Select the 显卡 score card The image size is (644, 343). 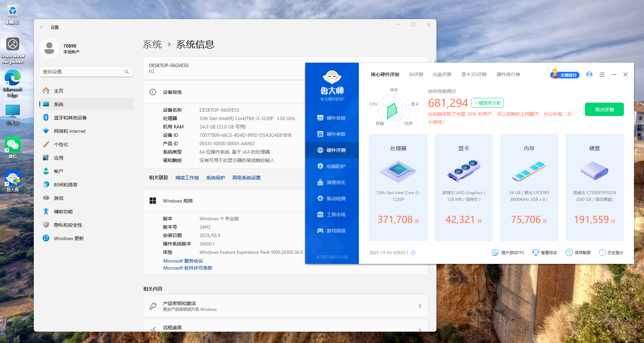pyautogui.click(x=464, y=187)
